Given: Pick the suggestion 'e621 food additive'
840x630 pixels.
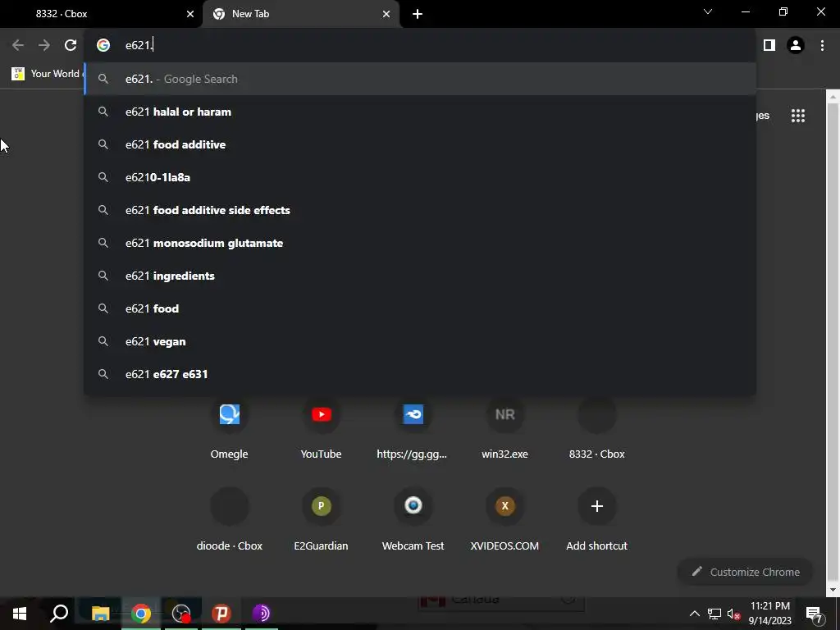Looking at the screenshot, I should pyautogui.click(x=420, y=144).
